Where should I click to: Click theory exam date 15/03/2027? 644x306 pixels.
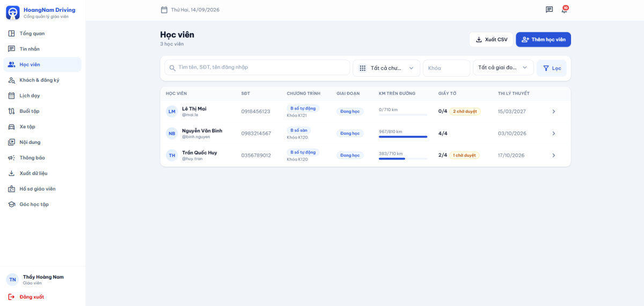click(x=512, y=112)
